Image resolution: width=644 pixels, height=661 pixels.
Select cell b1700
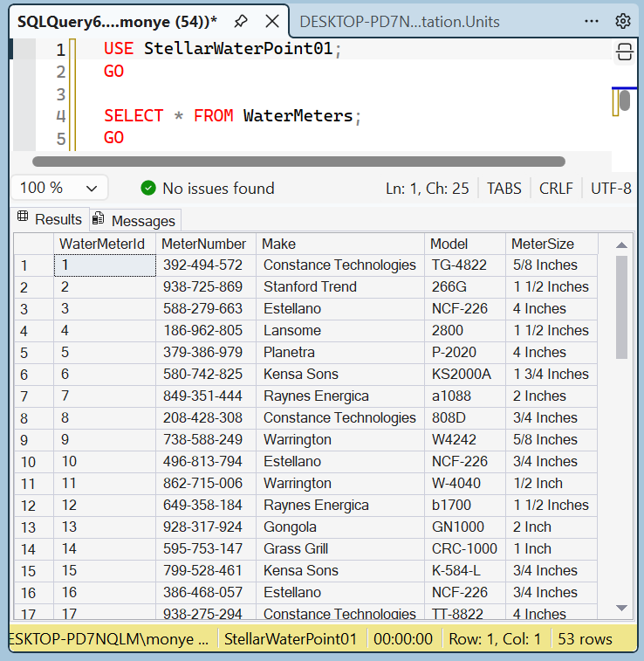coord(465,505)
